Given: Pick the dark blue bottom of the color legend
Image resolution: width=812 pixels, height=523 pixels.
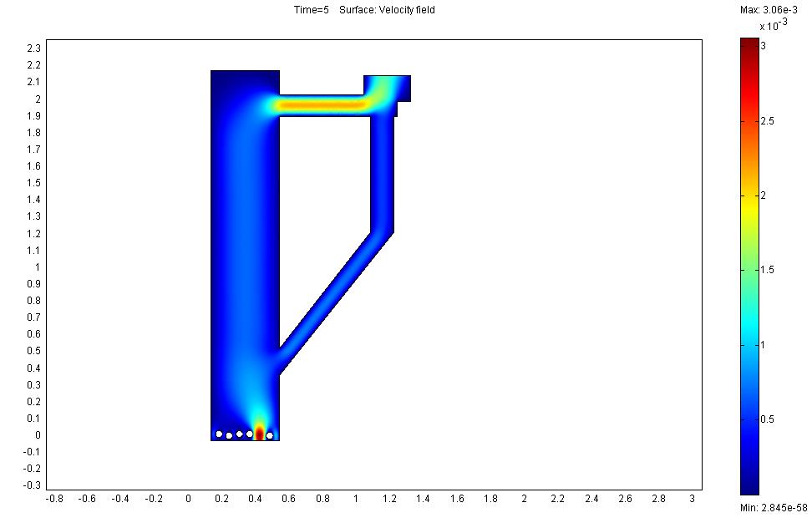Looking at the screenshot, I should [749, 489].
